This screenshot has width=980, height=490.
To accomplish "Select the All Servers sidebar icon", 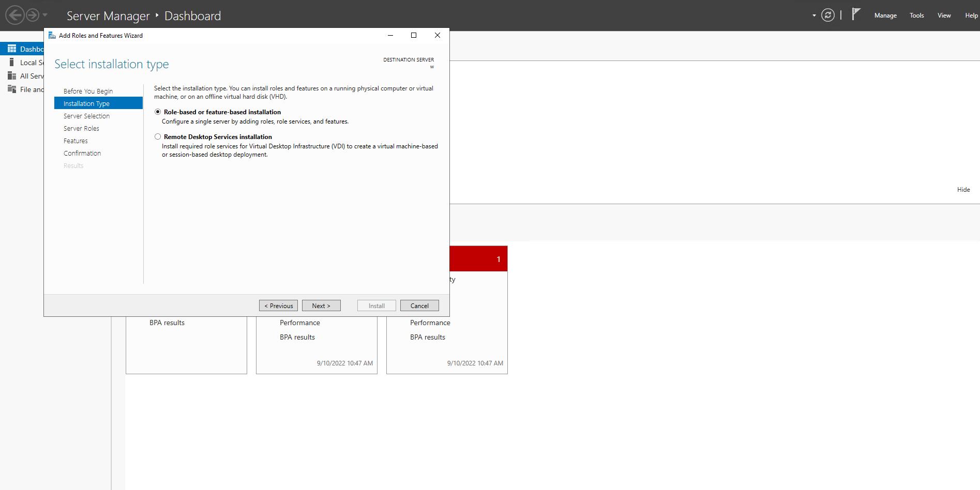I will tap(12, 75).
